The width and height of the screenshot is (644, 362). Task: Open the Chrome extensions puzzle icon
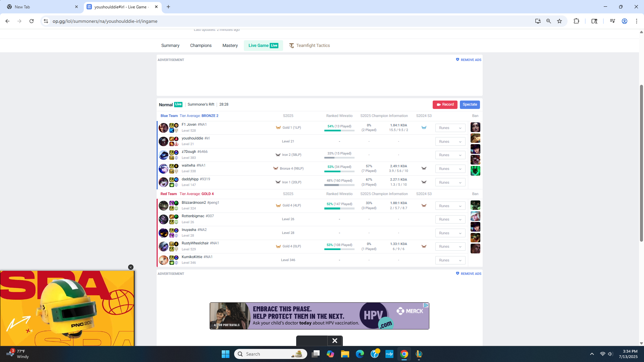[576, 21]
